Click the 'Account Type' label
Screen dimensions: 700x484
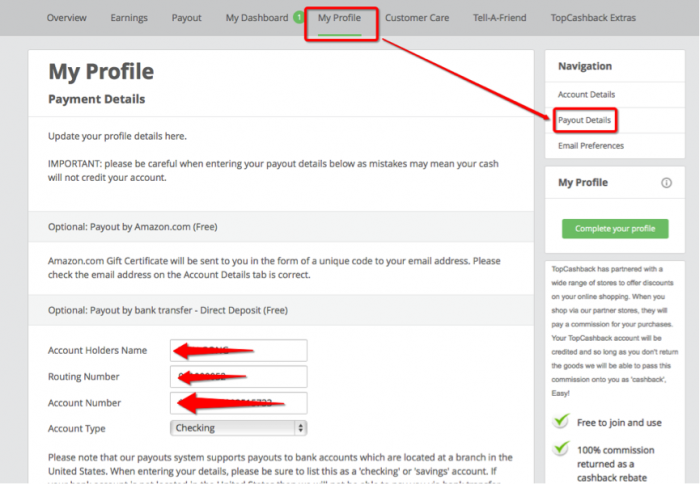77,429
